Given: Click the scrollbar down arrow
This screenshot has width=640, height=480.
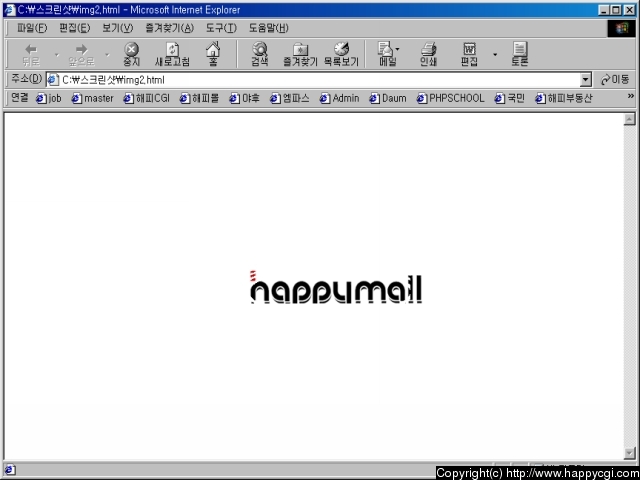Looking at the screenshot, I should pos(629,453).
